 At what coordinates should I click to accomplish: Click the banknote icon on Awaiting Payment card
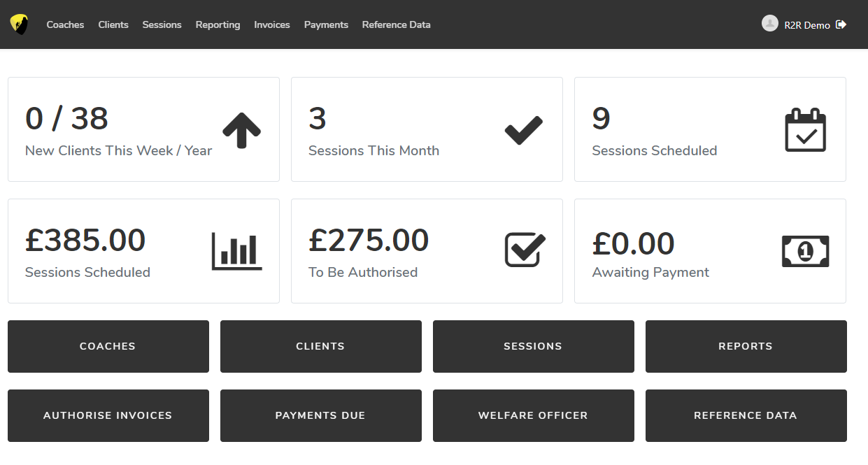[805, 251]
